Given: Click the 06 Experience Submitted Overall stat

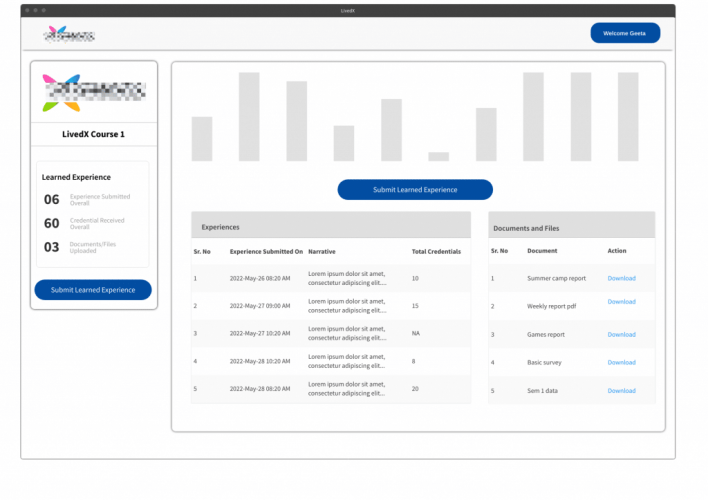Looking at the screenshot, I should (x=87, y=200).
